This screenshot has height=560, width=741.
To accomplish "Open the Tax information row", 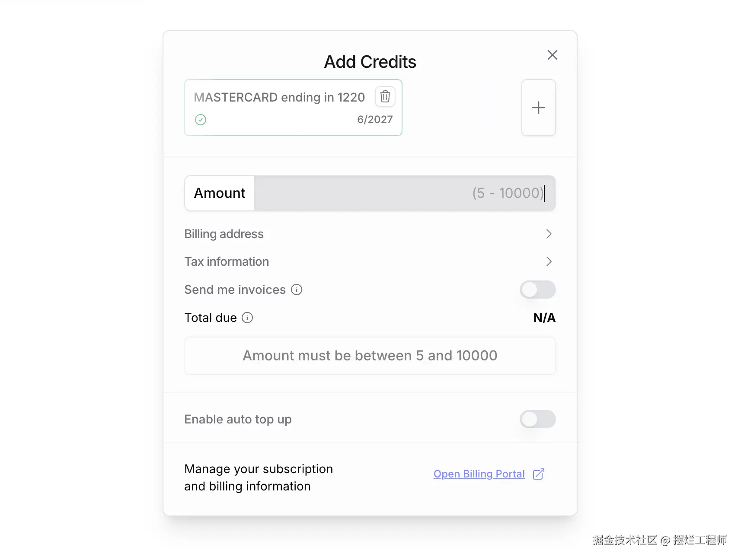I will 227,261.
